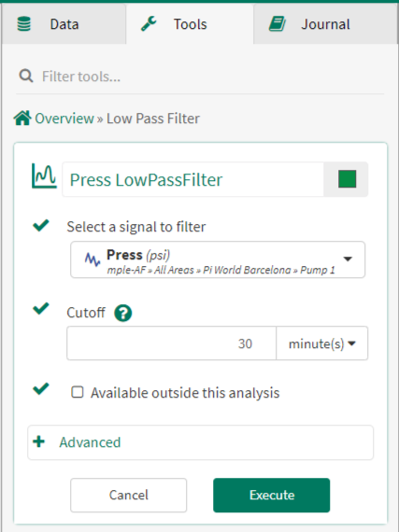Image resolution: width=399 pixels, height=532 pixels.
Task: Enable Available outside this analysis checkbox
Action: 77,392
